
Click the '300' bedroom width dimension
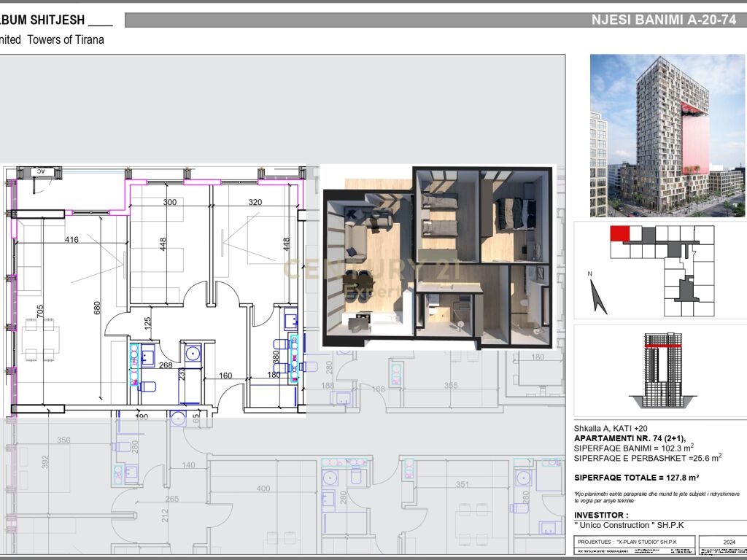click(169, 202)
